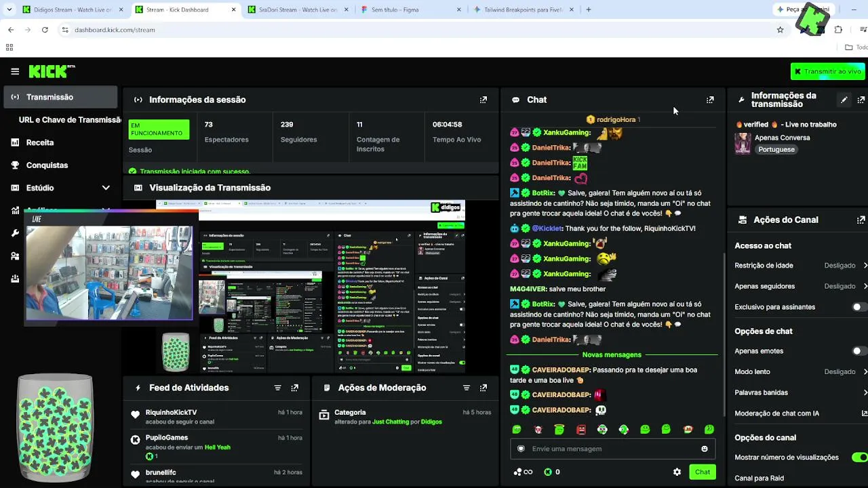Click the 06:04:58 Tempo Ao Vivo value
Image resolution: width=868 pixels, height=488 pixels.
pos(448,125)
